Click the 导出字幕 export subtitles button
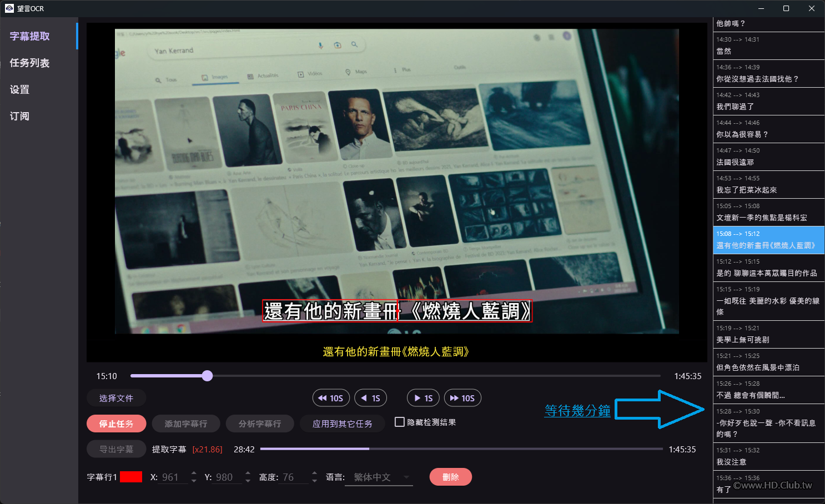 pyautogui.click(x=116, y=449)
